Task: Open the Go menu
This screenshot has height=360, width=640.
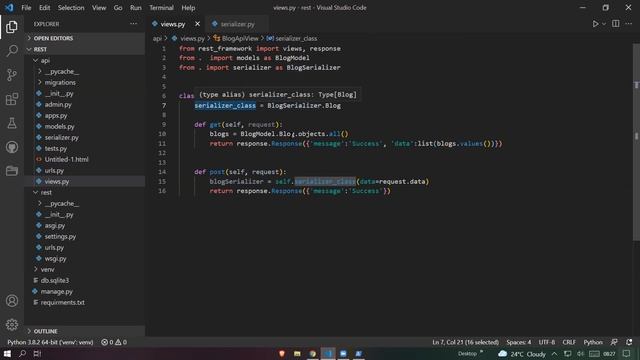Action: pyautogui.click(x=118, y=8)
